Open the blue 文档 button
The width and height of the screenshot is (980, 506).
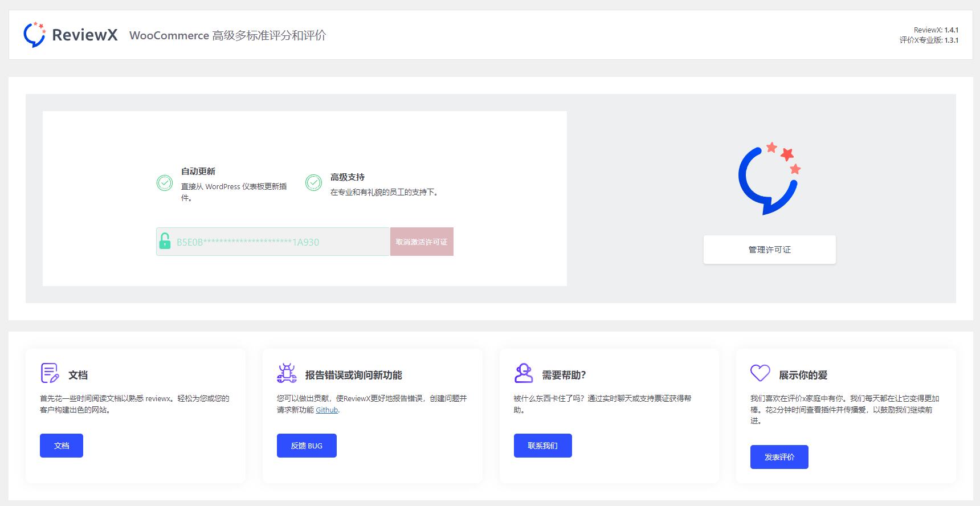point(62,446)
